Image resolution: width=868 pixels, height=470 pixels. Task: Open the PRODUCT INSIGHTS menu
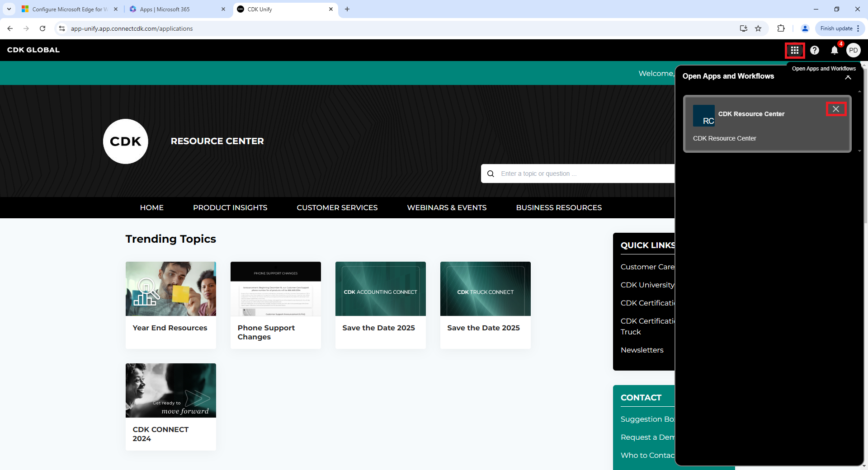(230, 207)
